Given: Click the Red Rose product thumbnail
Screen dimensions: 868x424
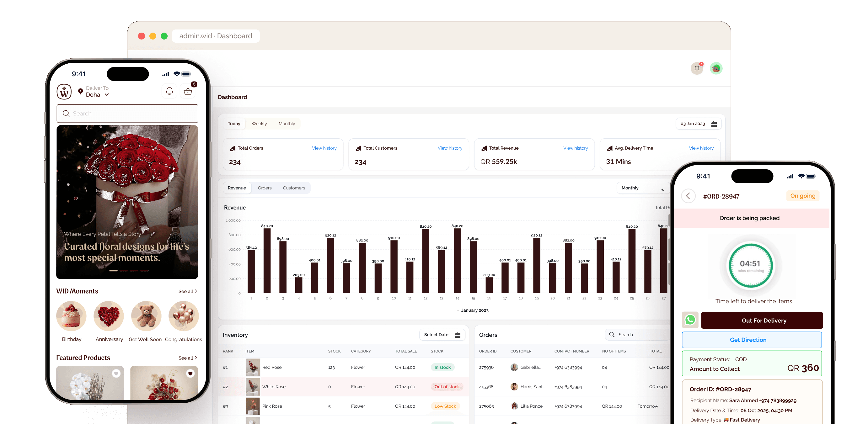Looking at the screenshot, I should [x=253, y=368].
